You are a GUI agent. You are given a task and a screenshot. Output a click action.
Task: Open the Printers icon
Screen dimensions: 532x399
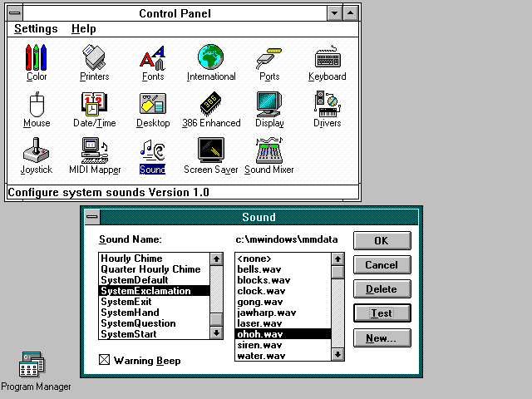[x=95, y=58]
